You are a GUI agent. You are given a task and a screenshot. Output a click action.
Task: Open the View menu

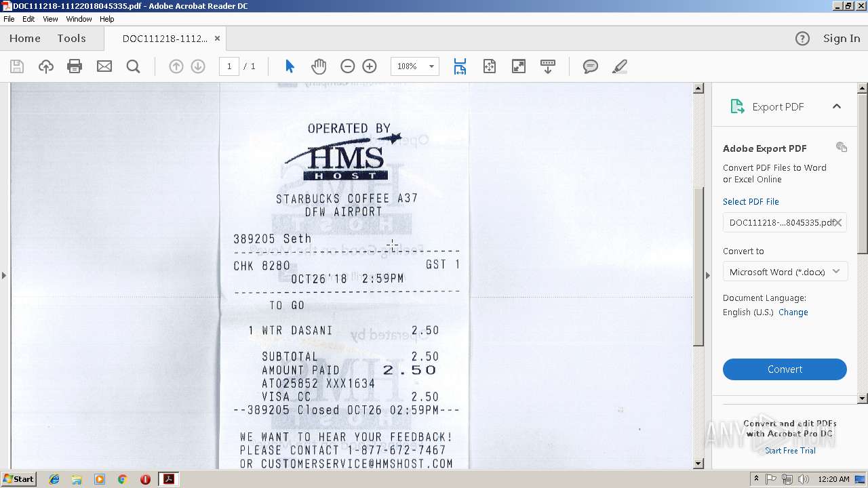(50, 19)
